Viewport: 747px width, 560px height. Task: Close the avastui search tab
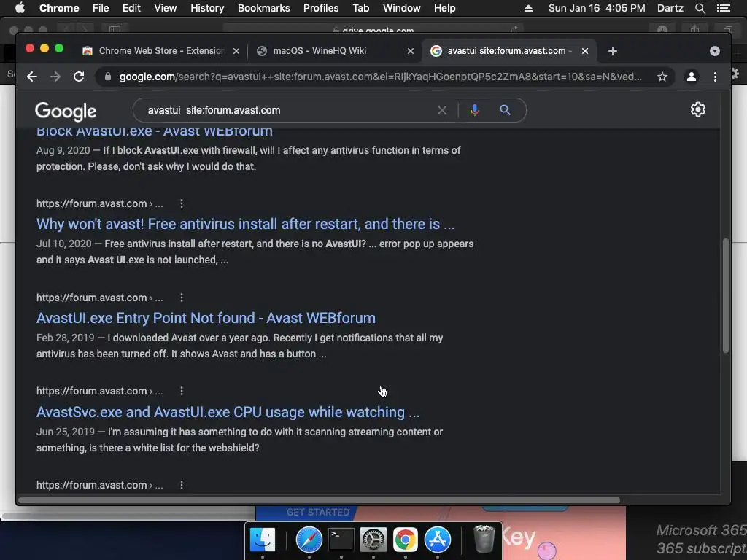click(585, 51)
